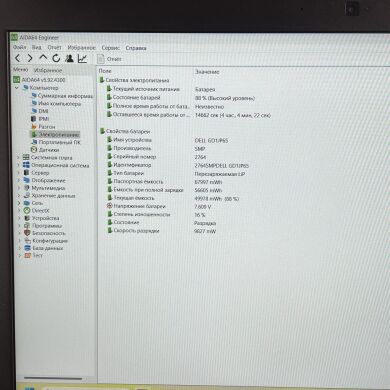Go forward with the right arrow toolbar icon

30,58
